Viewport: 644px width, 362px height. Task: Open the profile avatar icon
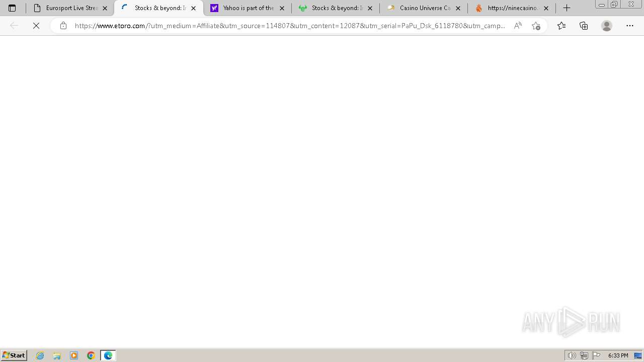click(607, 26)
